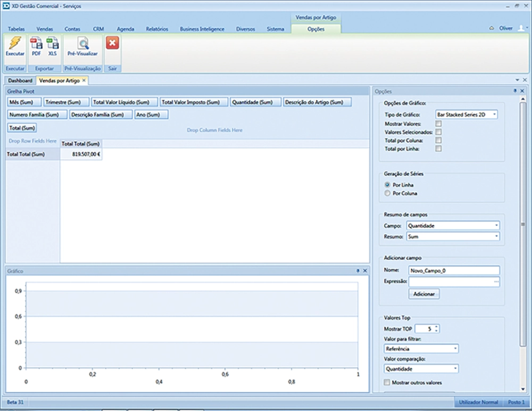This screenshot has width=532, height=411.
Task: Enable the Mostrar Valores checkbox
Action: [438, 124]
